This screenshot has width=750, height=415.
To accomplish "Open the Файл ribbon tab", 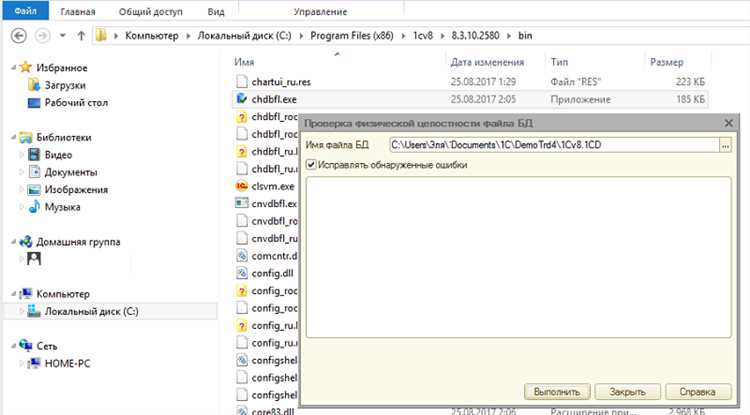I will pos(25,11).
